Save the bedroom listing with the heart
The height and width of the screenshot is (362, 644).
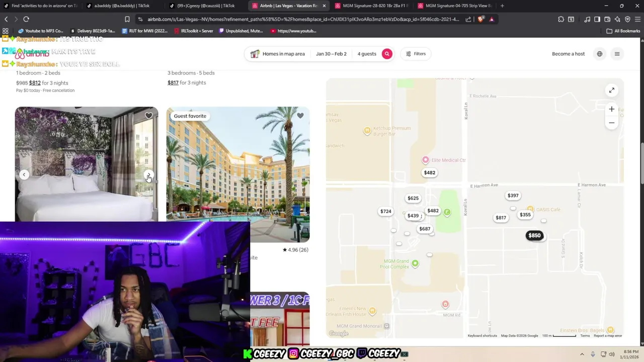[148, 116]
